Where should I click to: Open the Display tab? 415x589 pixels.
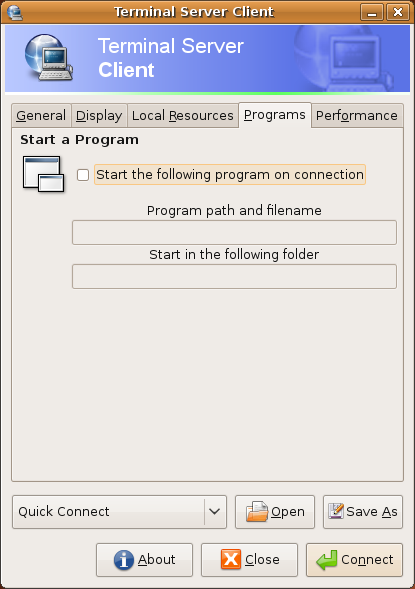[x=99, y=116]
